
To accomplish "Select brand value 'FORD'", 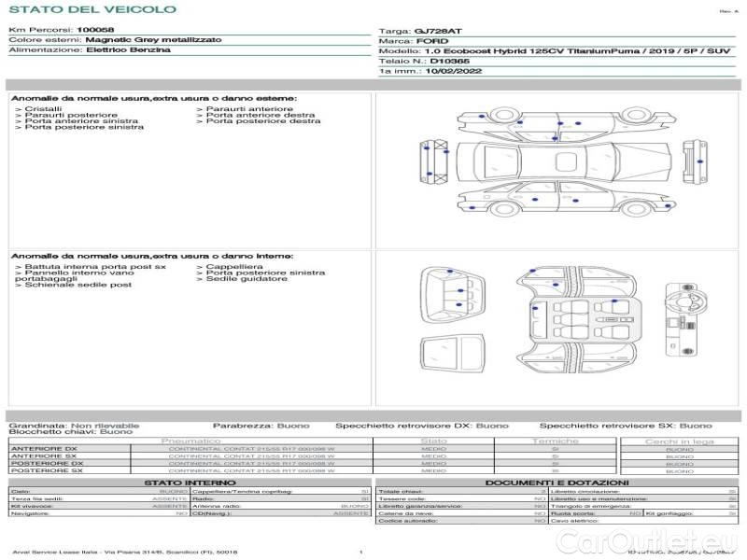I will (432, 41).
